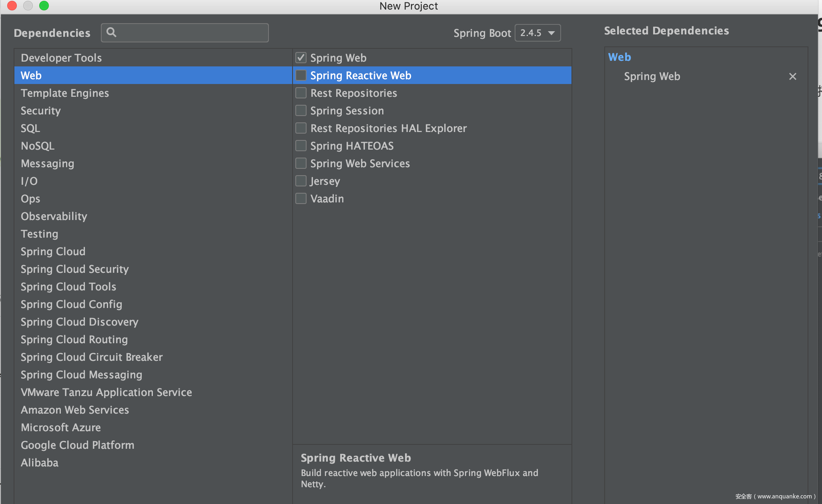The width and height of the screenshot is (822, 504).
Task: Open the Alibaba category
Action: (40, 463)
